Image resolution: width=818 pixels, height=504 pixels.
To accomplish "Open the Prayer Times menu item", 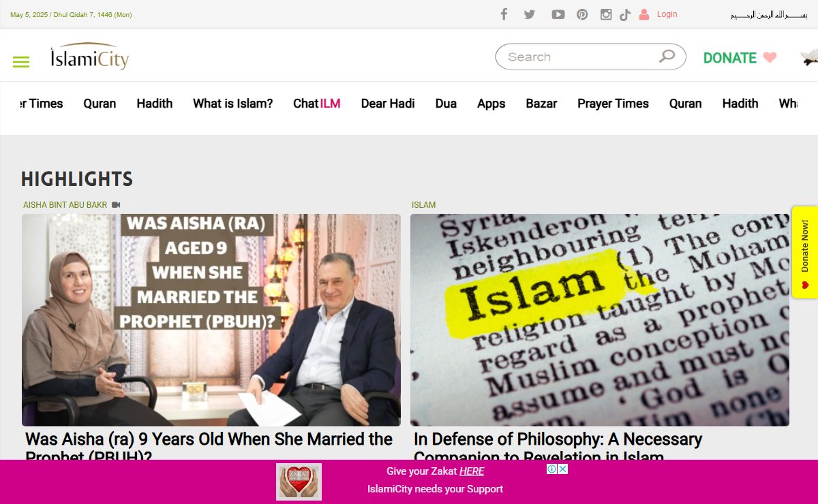I will click(613, 104).
